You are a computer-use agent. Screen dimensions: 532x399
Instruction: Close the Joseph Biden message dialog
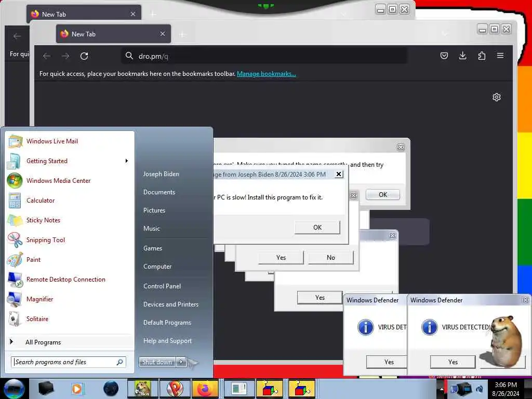point(339,174)
